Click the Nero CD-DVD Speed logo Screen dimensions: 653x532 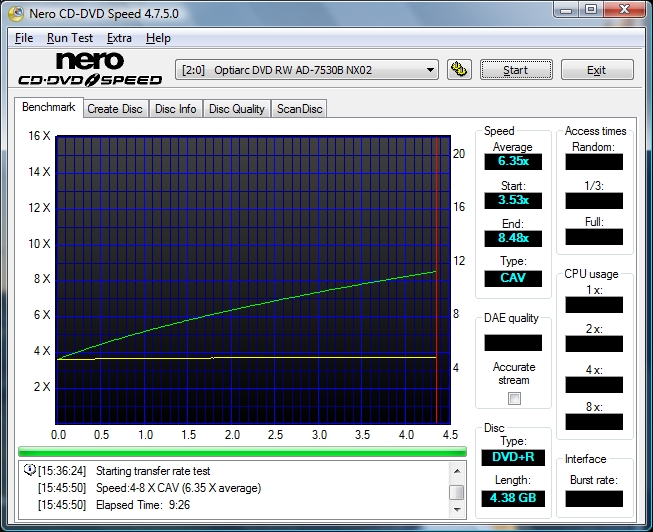[x=90, y=69]
